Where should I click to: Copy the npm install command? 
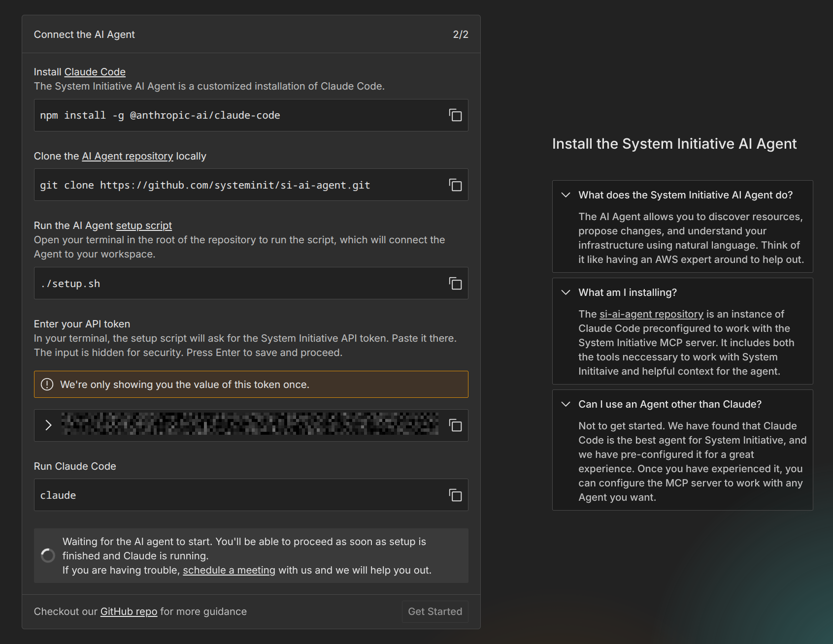pos(455,115)
